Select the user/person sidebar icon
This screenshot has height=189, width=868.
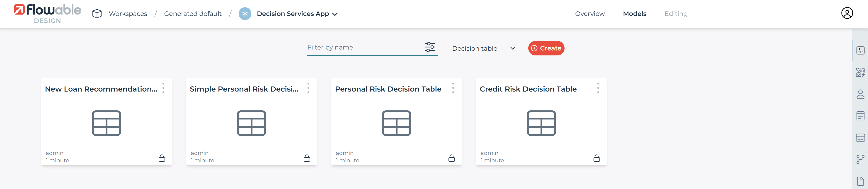click(860, 94)
